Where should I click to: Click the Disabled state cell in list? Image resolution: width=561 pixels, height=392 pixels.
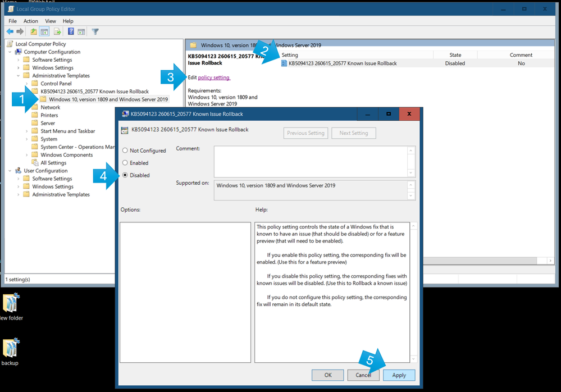(455, 63)
